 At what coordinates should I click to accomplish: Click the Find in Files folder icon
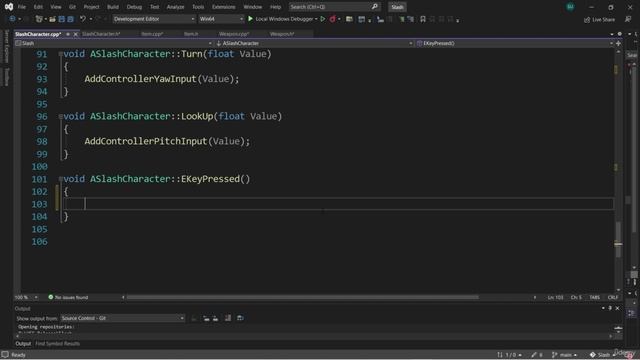coord(349,19)
